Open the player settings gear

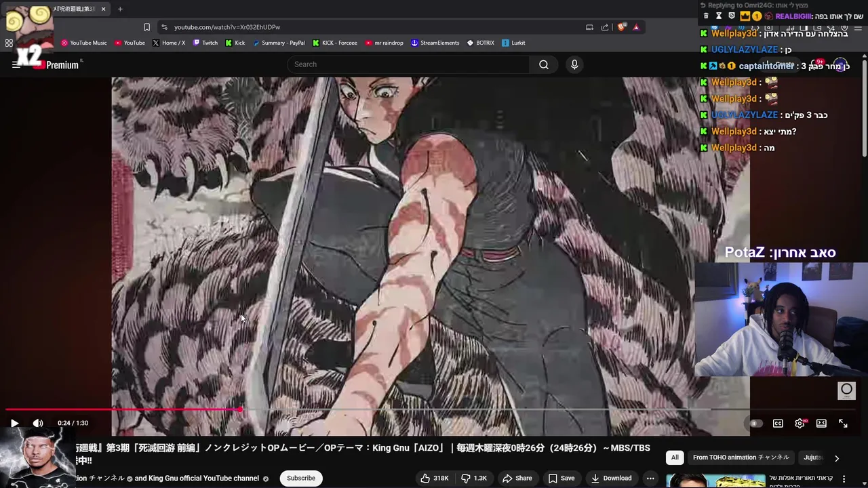800,423
